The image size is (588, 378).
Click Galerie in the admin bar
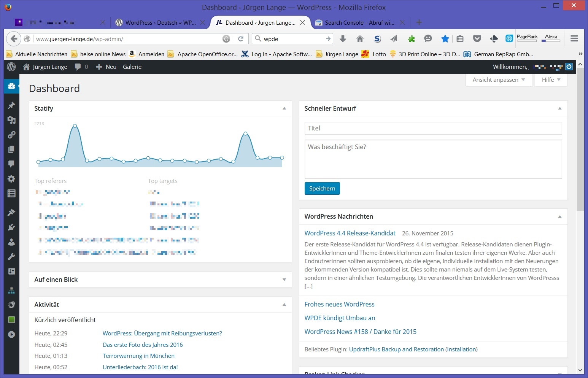tap(132, 67)
